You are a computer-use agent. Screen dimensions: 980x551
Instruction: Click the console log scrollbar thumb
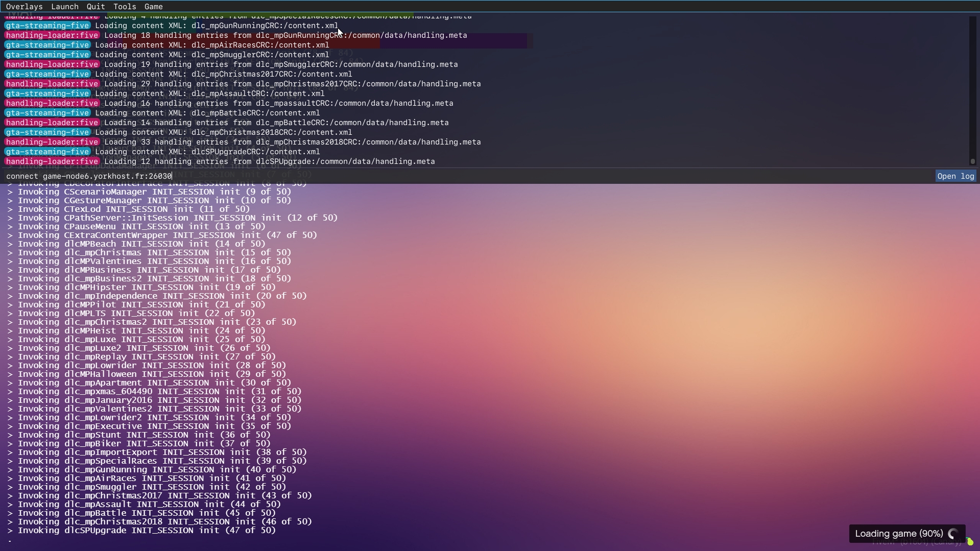tap(973, 161)
